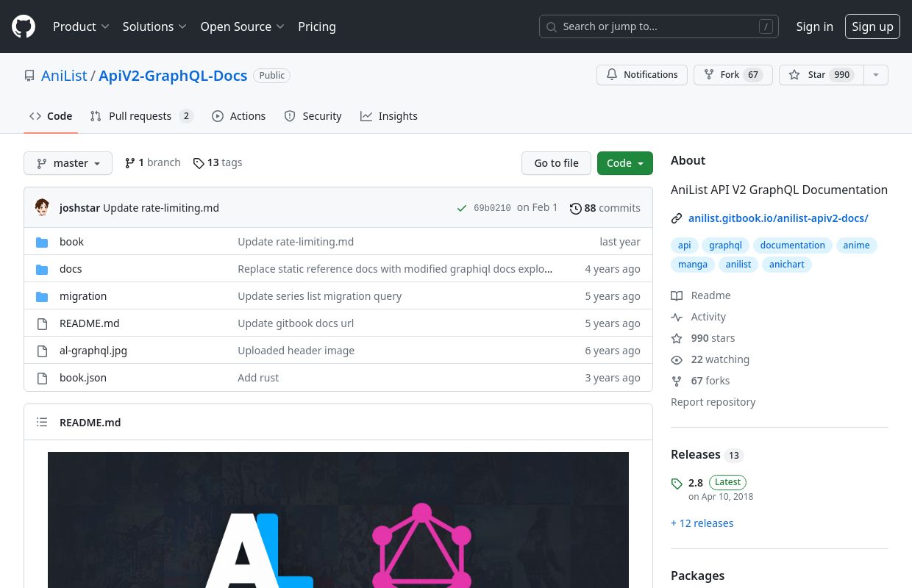This screenshot has width=912, height=588.
Task: Click the book icon next to Readme
Action: (677, 295)
